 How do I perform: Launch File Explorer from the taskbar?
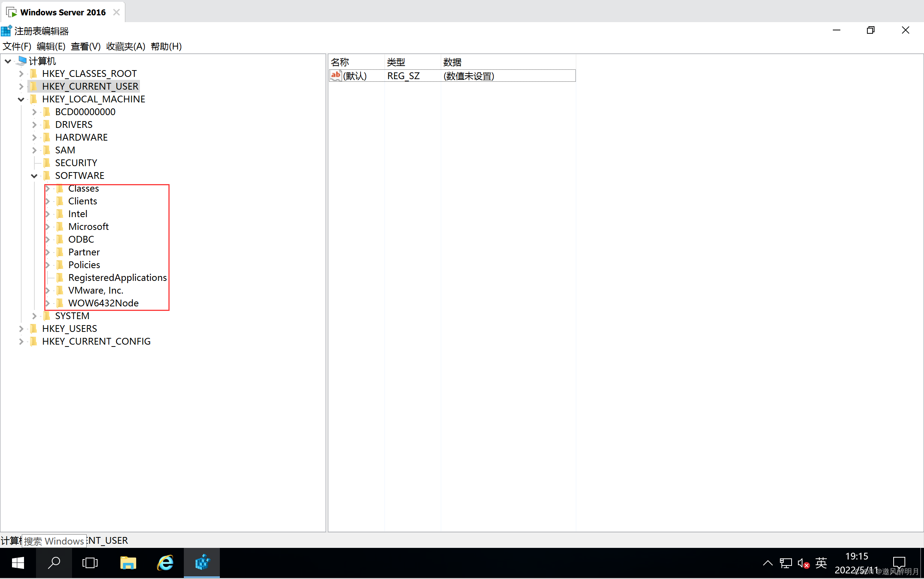tap(128, 562)
